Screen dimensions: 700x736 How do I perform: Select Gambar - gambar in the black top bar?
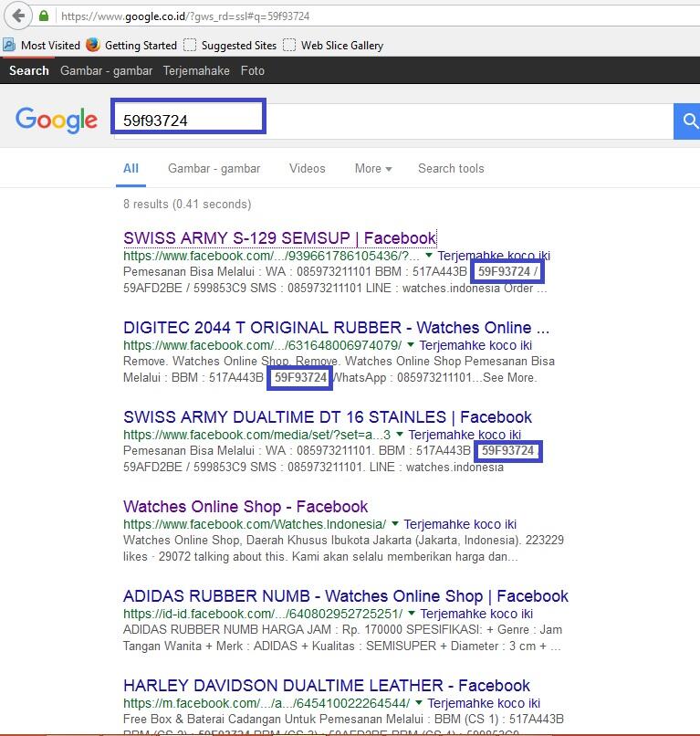pos(106,70)
